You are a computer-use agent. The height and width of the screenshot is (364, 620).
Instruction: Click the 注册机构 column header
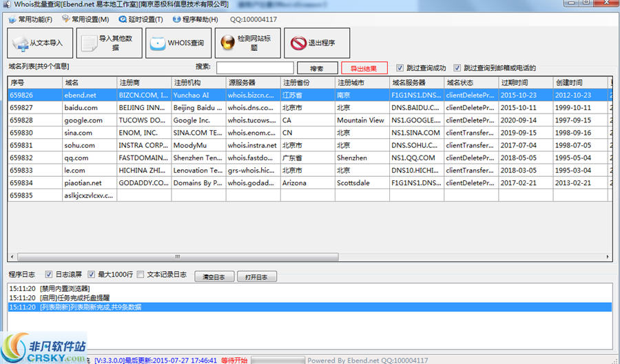pos(198,83)
